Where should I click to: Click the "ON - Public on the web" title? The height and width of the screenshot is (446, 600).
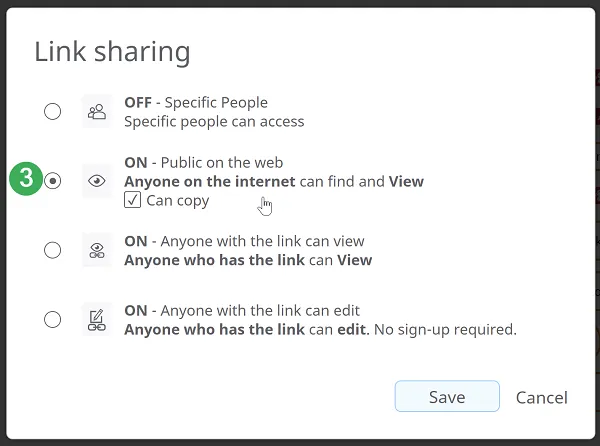click(x=203, y=163)
